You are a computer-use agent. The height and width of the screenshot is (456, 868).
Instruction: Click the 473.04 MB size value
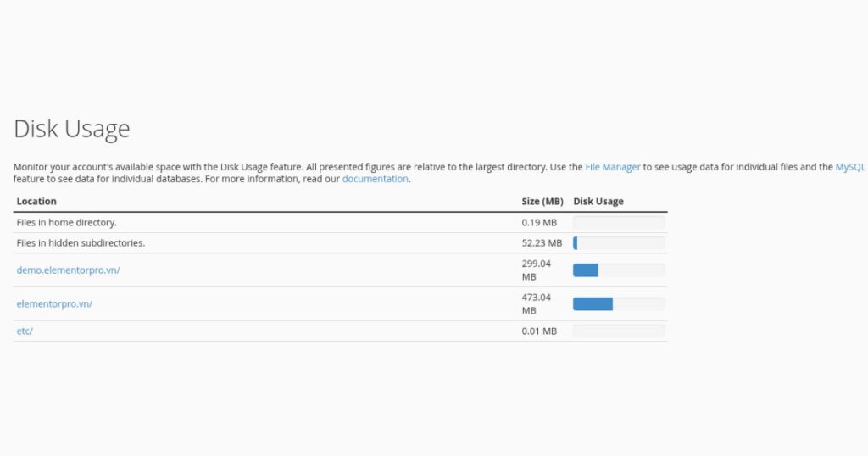pos(536,303)
